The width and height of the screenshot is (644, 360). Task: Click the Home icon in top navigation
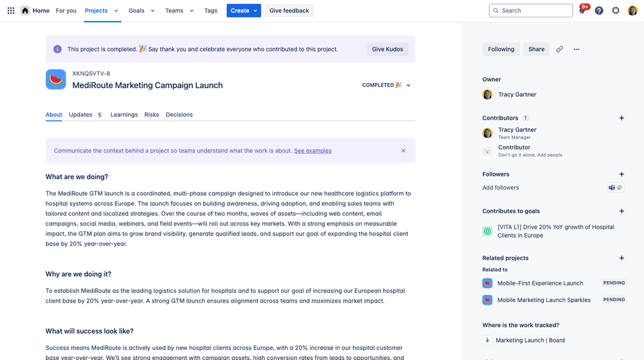pos(25,11)
